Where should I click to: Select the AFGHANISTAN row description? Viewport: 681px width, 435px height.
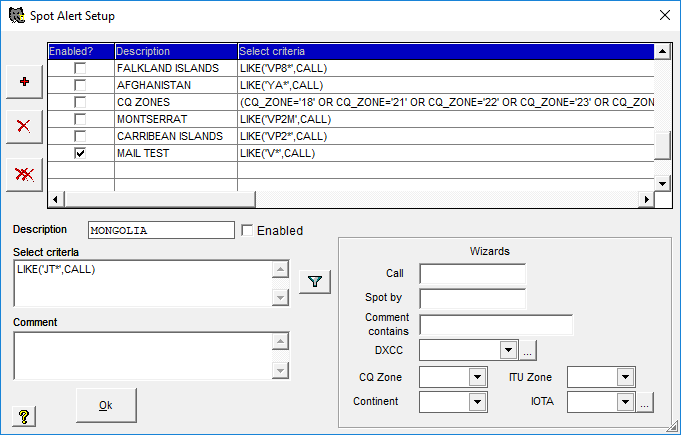point(154,85)
